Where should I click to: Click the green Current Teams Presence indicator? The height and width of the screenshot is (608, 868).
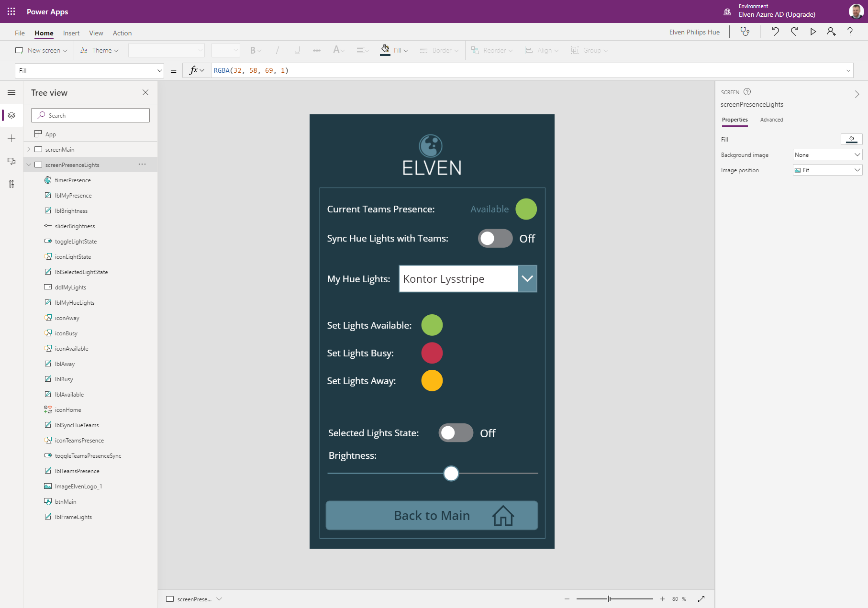click(x=526, y=209)
